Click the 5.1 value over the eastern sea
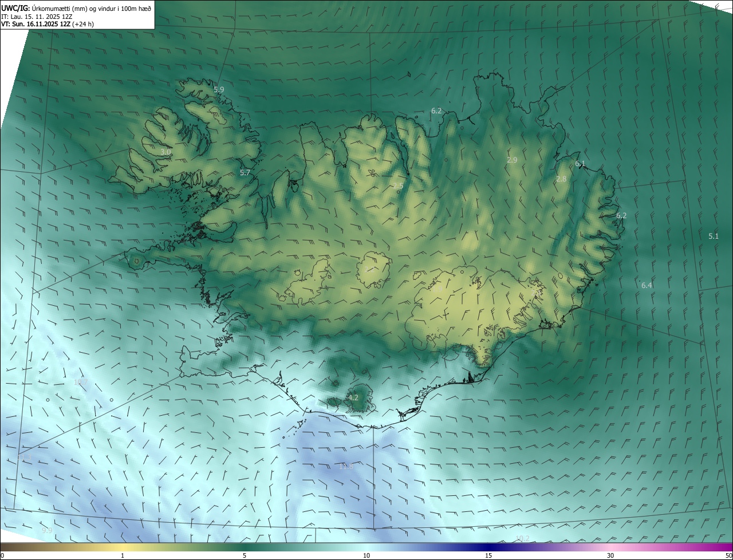Viewport: 733px width, 560px height. pyautogui.click(x=714, y=236)
